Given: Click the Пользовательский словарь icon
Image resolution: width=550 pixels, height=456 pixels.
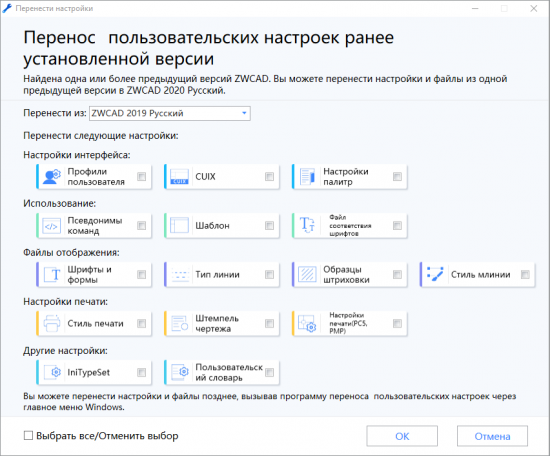Looking at the screenshot, I should click(x=180, y=373).
